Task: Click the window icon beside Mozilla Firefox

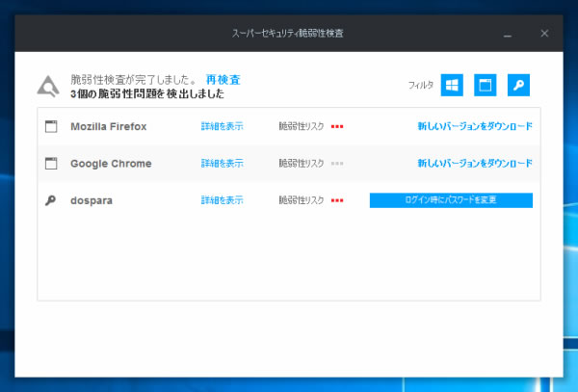Action: point(51,126)
